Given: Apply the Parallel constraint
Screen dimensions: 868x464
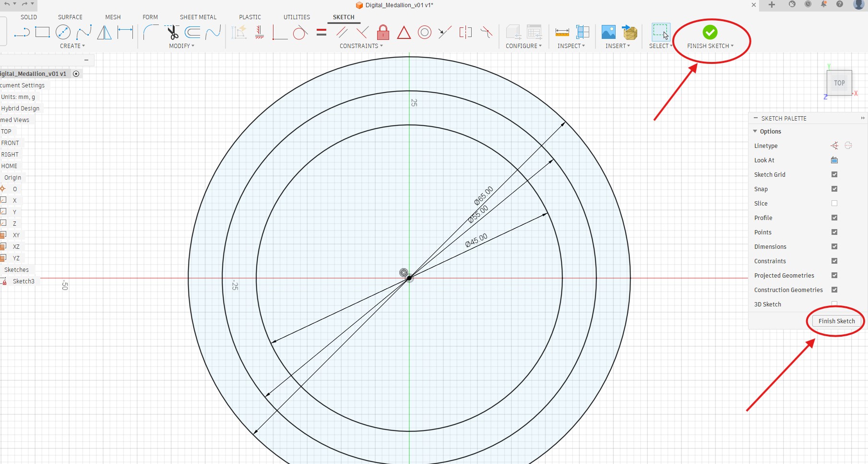Looking at the screenshot, I should pos(342,33).
